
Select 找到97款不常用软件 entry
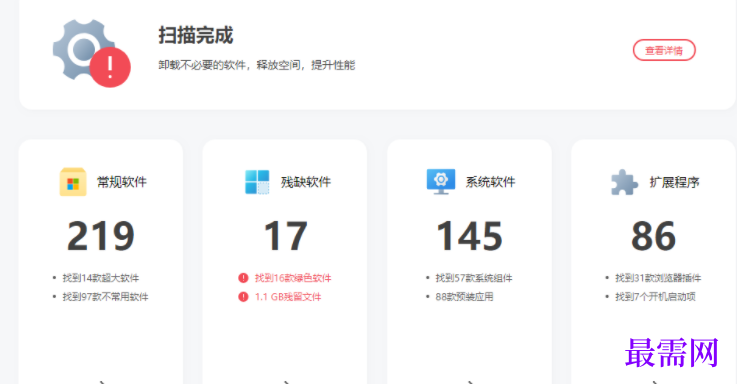pyautogui.click(x=105, y=297)
